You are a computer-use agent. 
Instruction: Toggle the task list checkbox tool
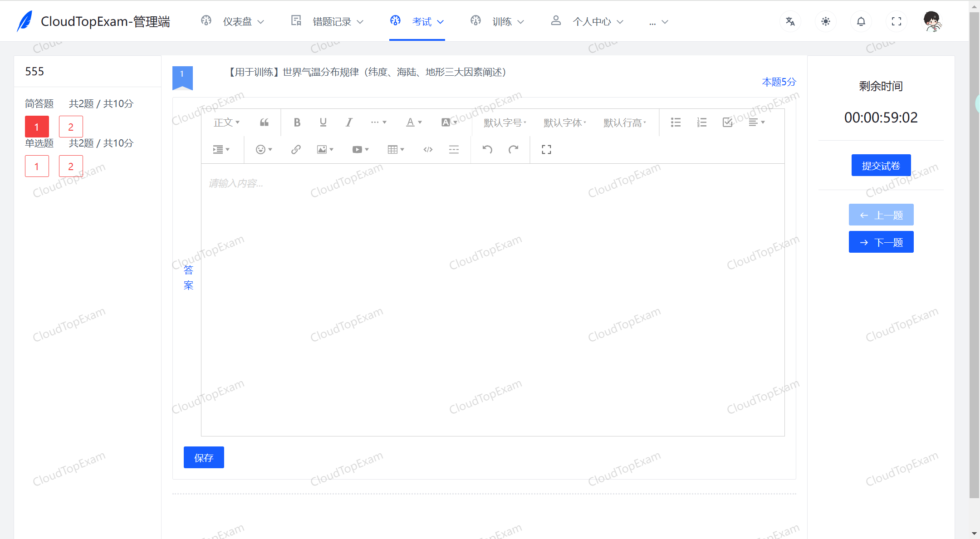[x=727, y=122]
